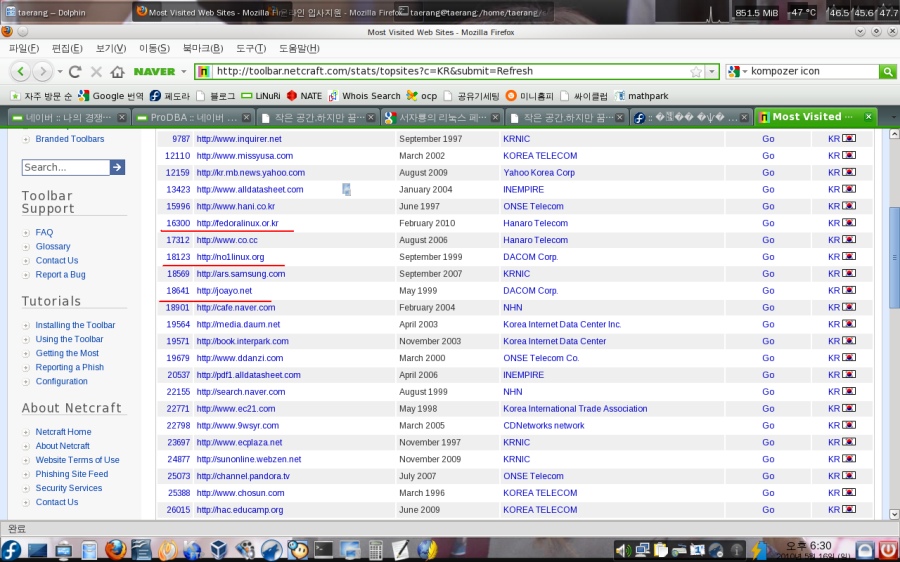The width and height of the screenshot is (900, 562).
Task: Open the pen and paper editor taskbar icon
Action: 401,549
